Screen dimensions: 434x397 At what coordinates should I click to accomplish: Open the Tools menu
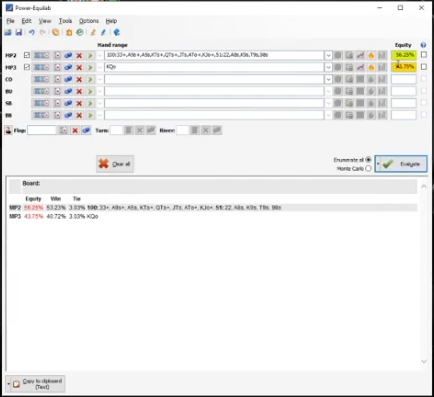click(x=65, y=21)
